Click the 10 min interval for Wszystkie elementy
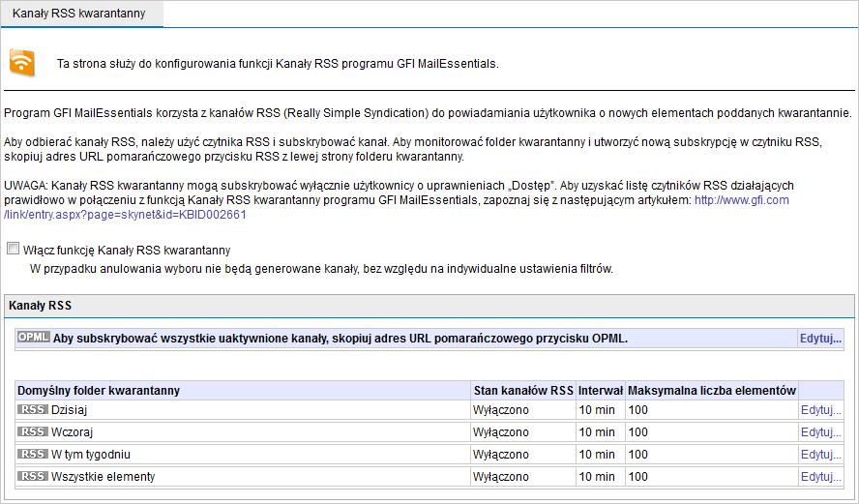The image size is (859, 504). [x=597, y=477]
